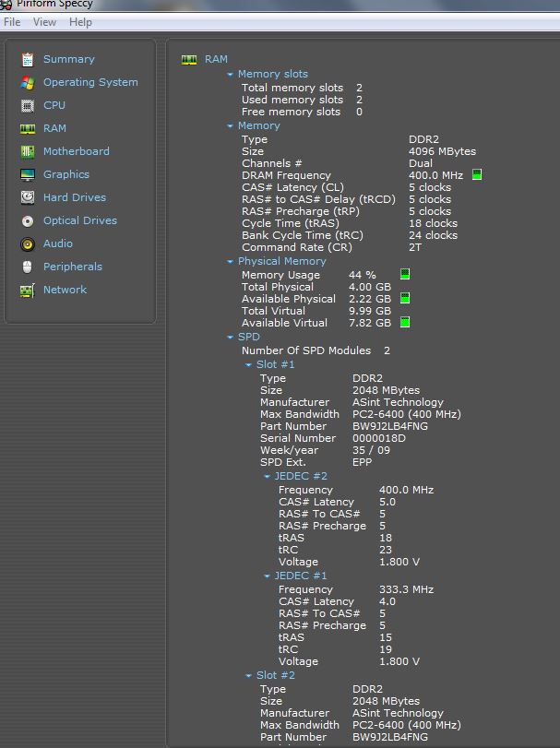Click the Physical Memory heading label

pyautogui.click(x=282, y=261)
